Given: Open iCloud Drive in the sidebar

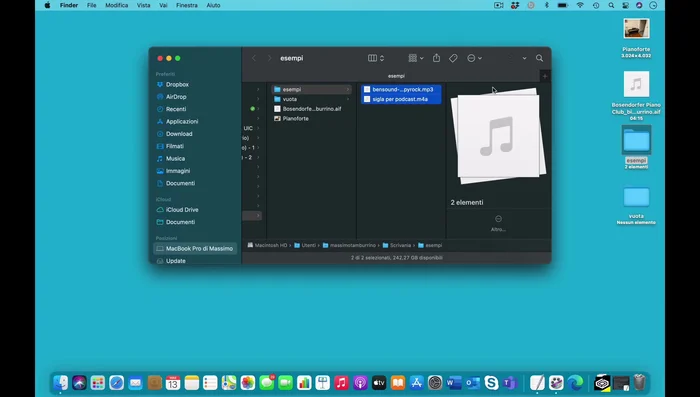Looking at the screenshot, I should pos(182,209).
